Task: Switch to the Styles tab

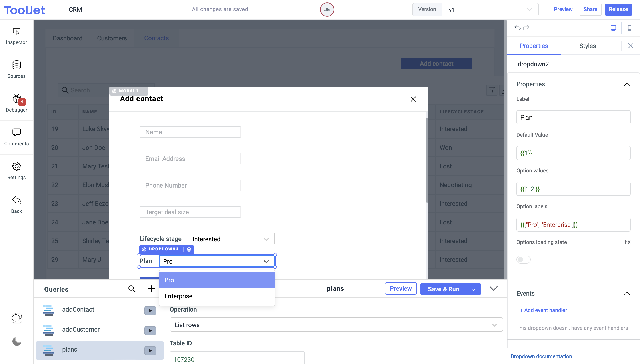Action: pos(587,46)
